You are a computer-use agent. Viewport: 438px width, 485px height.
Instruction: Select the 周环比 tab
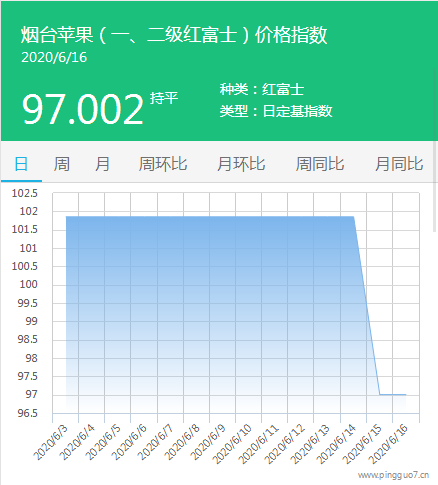pos(163,164)
